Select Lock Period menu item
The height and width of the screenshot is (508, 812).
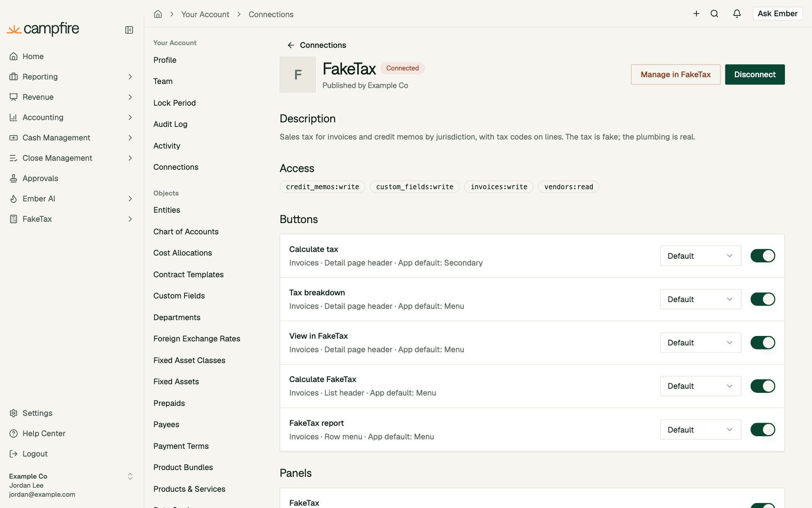point(175,103)
